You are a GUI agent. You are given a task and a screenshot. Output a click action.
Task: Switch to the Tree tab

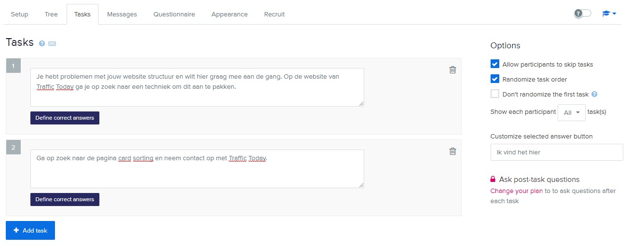pos(51,14)
